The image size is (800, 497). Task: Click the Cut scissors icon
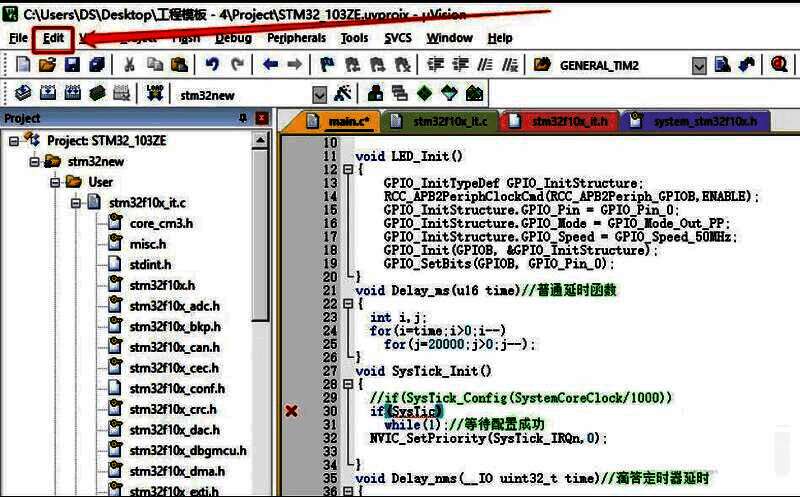pyautogui.click(x=129, y=64)
